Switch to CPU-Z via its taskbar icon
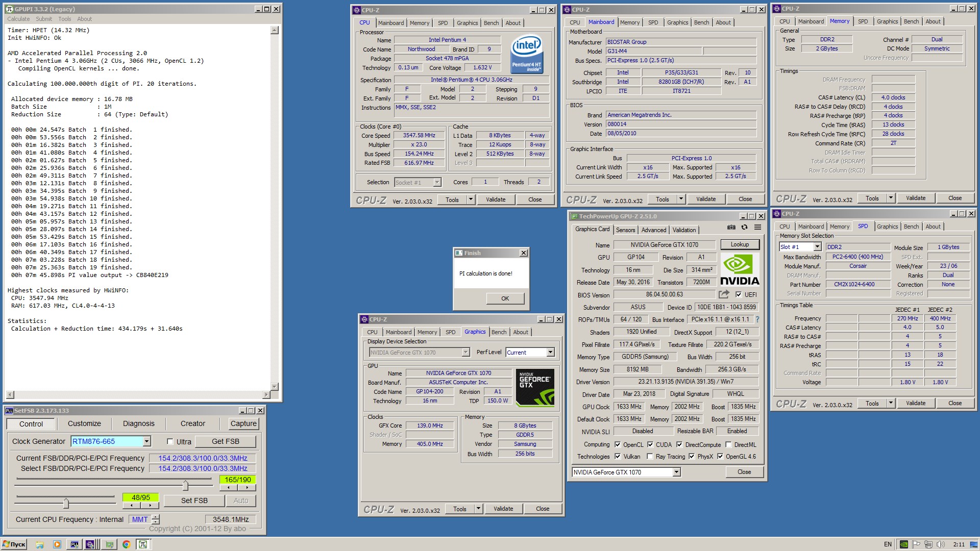 [x=90, y=544]
